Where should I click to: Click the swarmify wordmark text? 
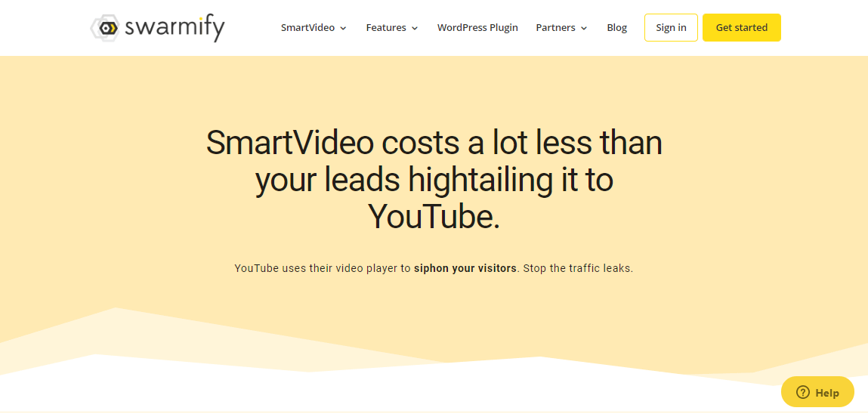[x=175, y=28]
